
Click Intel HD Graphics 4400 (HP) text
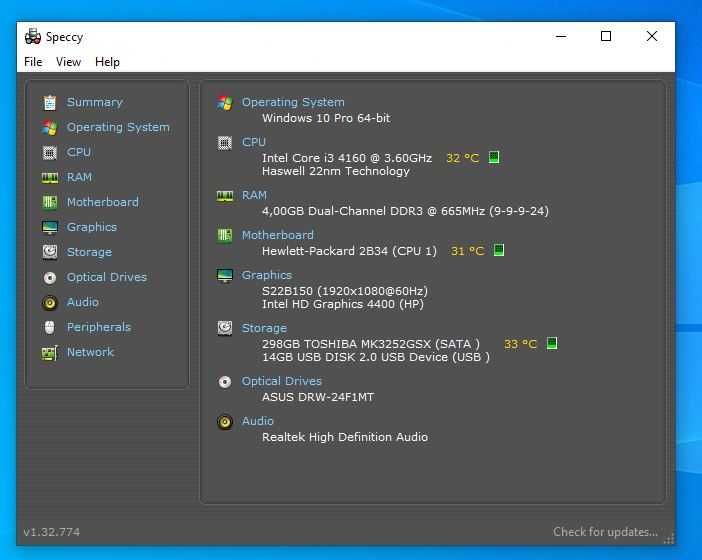(x=342, y=304)
